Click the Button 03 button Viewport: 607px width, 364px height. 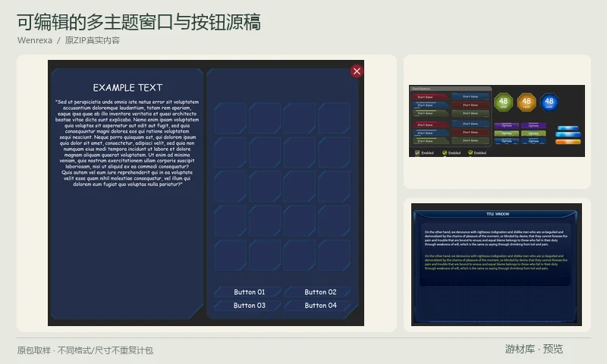249,306
